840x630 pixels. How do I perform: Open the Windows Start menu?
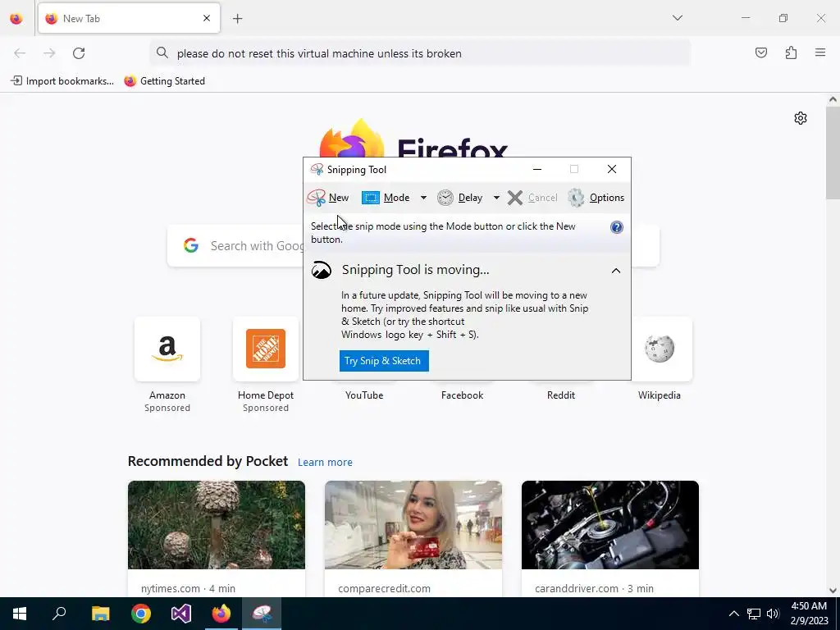(x=20, y=614)
